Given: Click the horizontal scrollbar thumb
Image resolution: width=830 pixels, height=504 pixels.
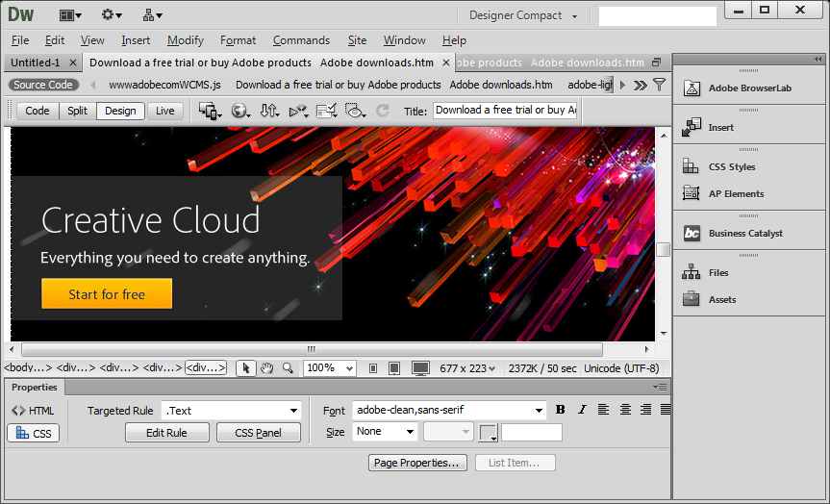Looking at the screenshot, I should [x=312, y=349].
